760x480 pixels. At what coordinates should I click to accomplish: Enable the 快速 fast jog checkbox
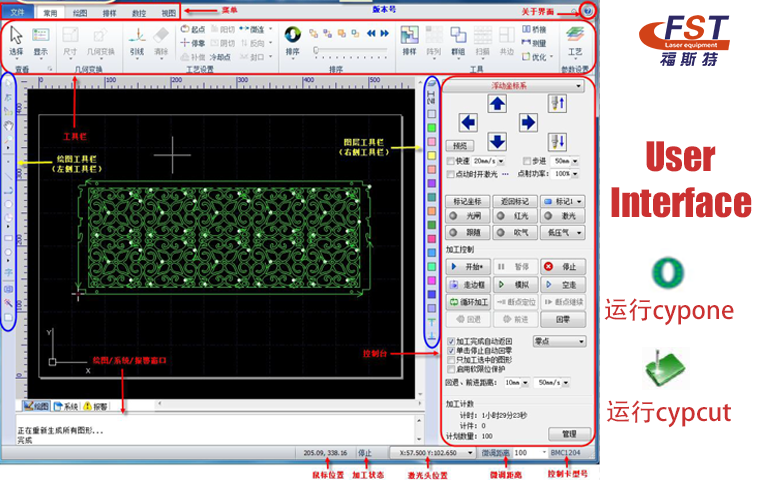click(451, 160)
